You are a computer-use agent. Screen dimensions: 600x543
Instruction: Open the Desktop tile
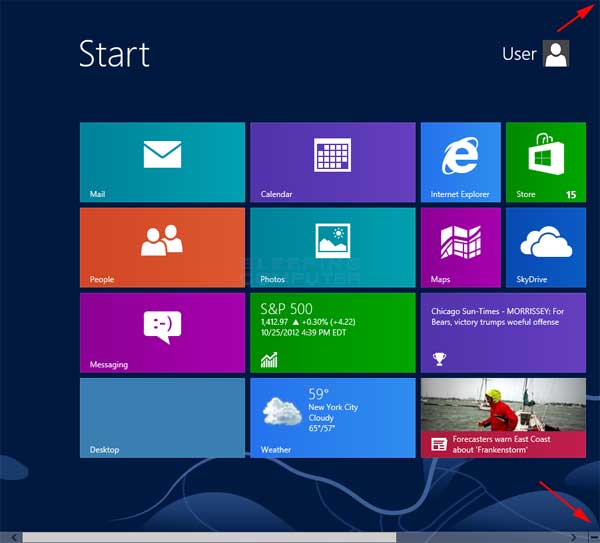click(162, 418)
